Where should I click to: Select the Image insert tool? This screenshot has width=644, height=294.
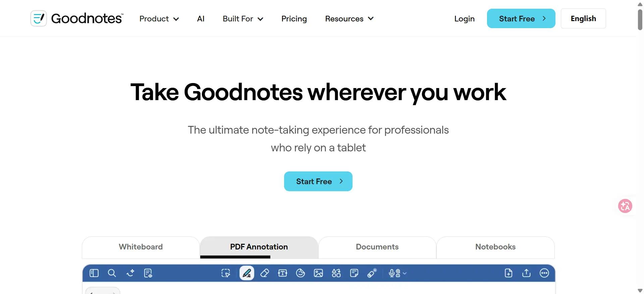[x=318, y=273]
